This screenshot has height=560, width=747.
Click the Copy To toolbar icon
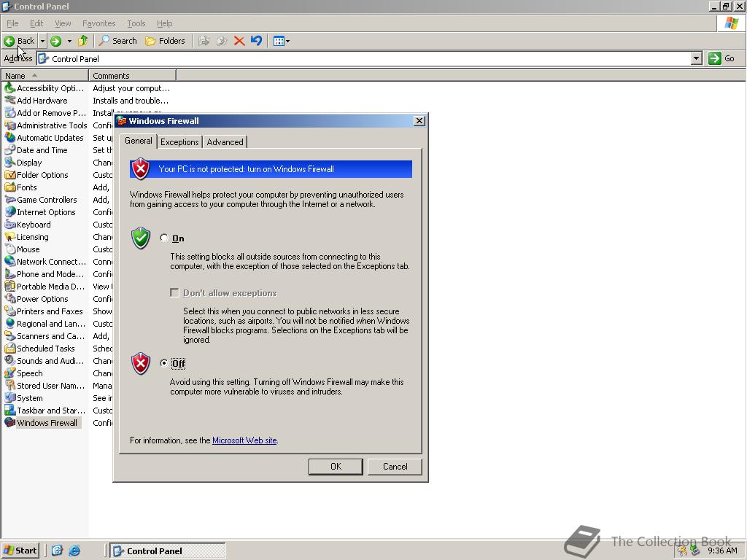222,41
